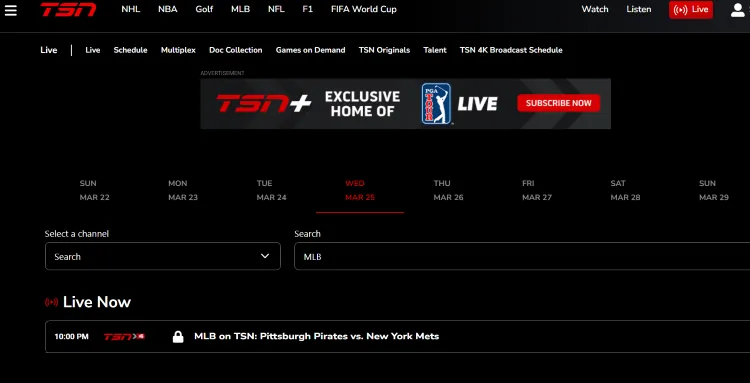The width and height of the screenshot is (750, 383).
Task: Open the NFL section
Action: [276, 9]
